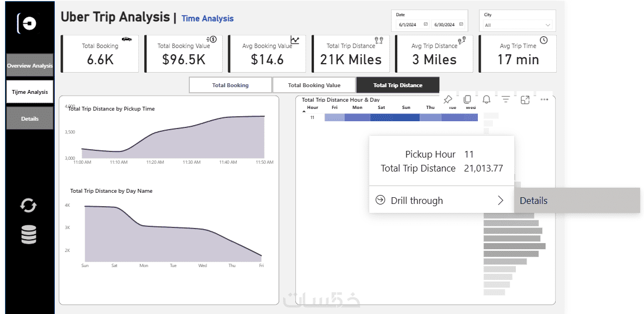The image size is (644, 314).
Task: Go to the Overview Analysis page
Action: 30,66
